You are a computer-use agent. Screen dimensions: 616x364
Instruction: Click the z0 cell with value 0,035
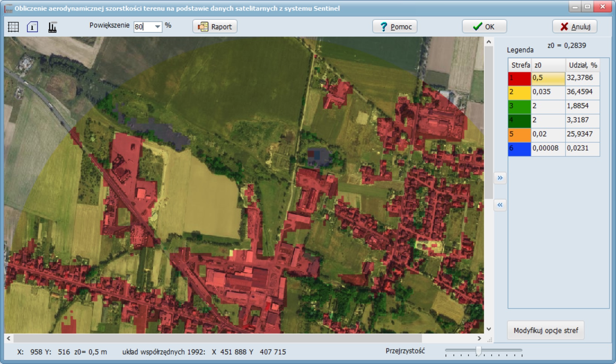548,92
